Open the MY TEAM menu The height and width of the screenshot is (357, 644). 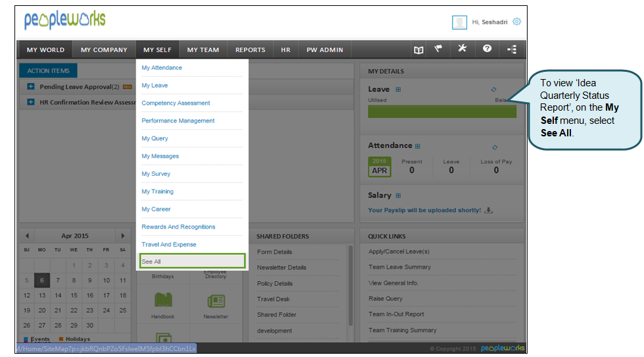tap(203, 50)
